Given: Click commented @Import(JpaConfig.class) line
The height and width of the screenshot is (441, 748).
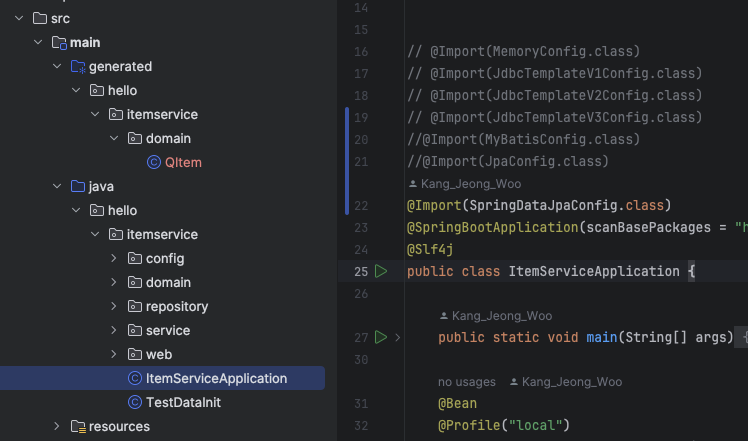Looking at the screenshot, I should (508, 161).
